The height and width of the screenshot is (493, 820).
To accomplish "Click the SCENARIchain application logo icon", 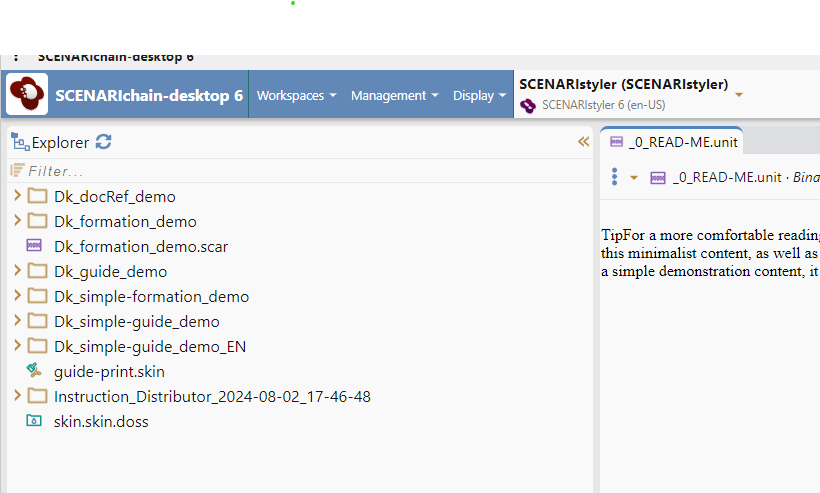I will point(27,95).
